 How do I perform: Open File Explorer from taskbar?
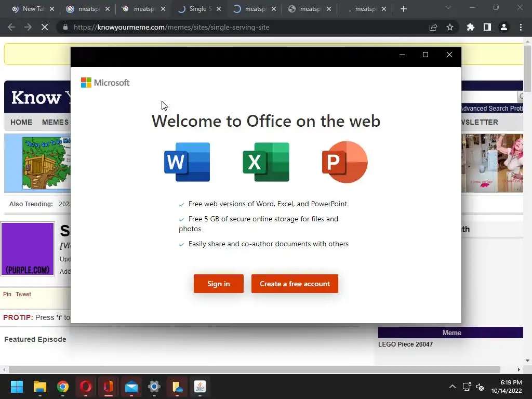(x=39, y=387)
